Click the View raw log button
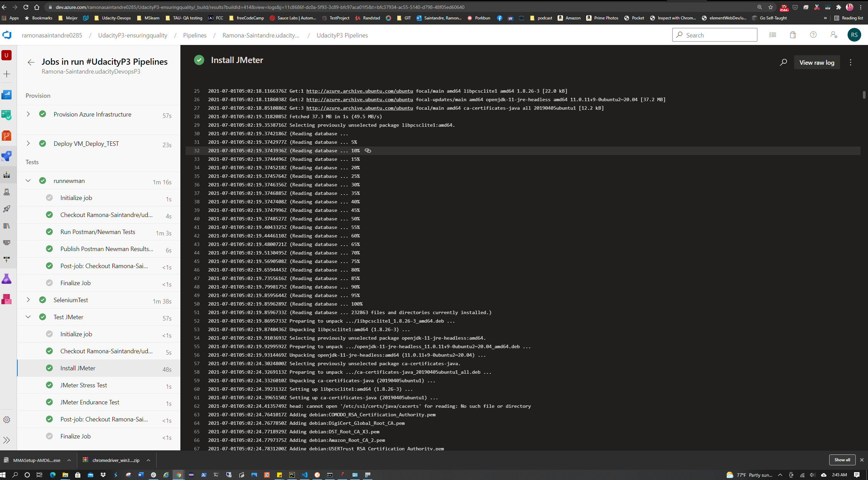This screenshot has width=868, height=480. 817,62
